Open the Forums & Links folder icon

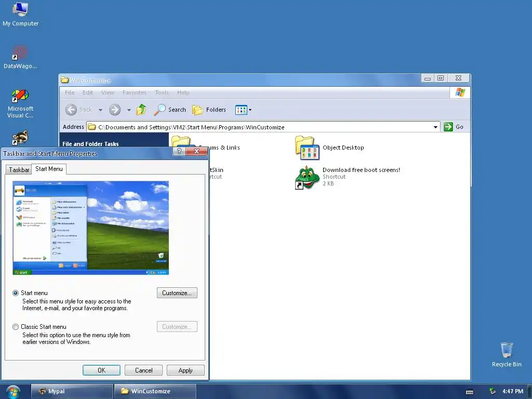point(183,142)
